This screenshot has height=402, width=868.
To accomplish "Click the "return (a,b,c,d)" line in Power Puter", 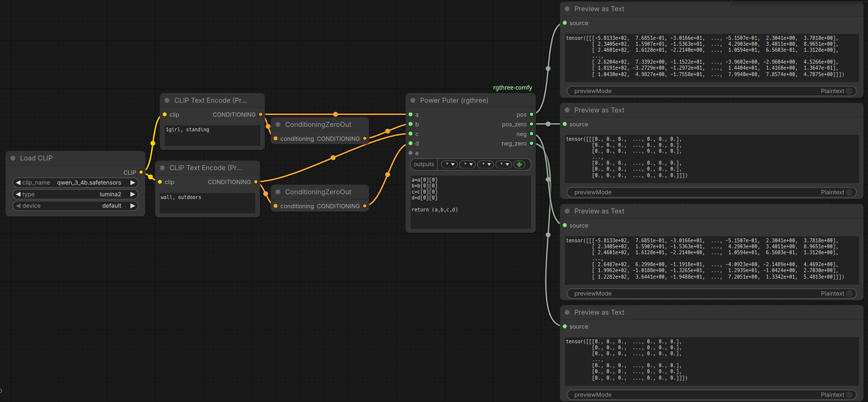I will point(434,210).
